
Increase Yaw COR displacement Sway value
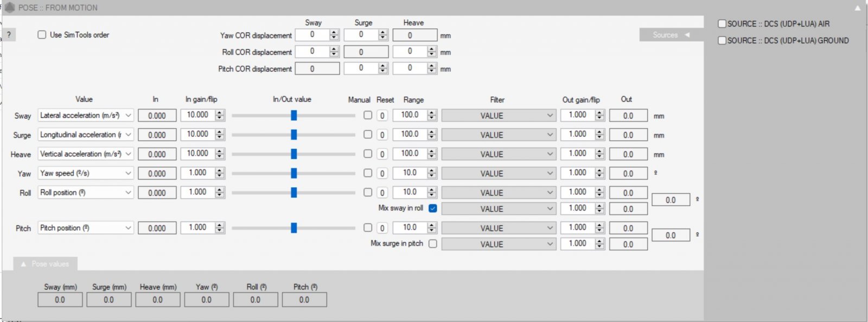(x=334, y=33)
